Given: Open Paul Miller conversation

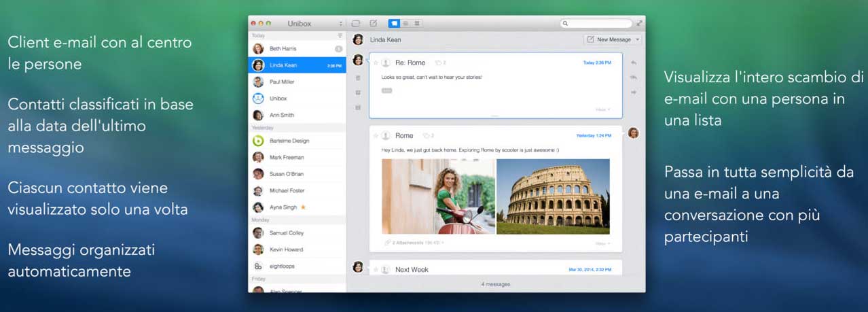Looking at the screenshot, I should tap(297, 82).
